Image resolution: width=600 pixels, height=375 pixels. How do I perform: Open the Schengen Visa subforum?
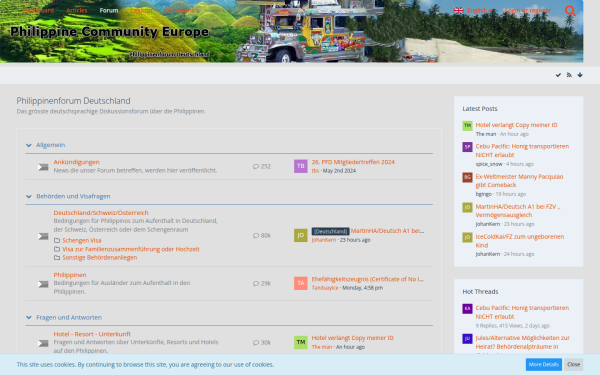[x=82, y=240]
